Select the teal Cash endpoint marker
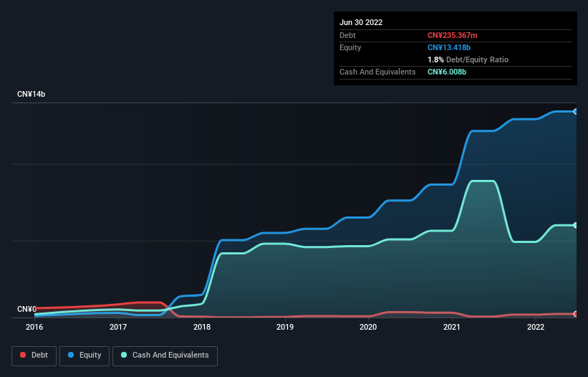 576,225
